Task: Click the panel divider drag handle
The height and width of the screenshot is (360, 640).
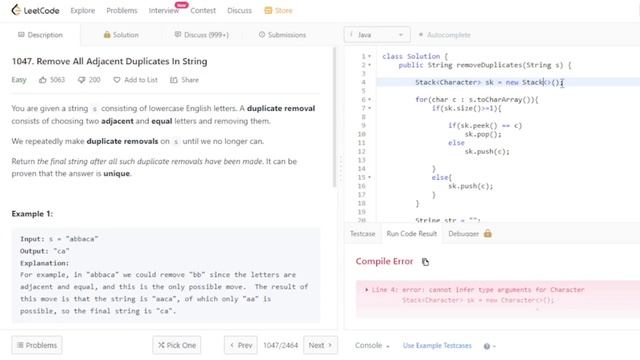Action: pos(341,168)
